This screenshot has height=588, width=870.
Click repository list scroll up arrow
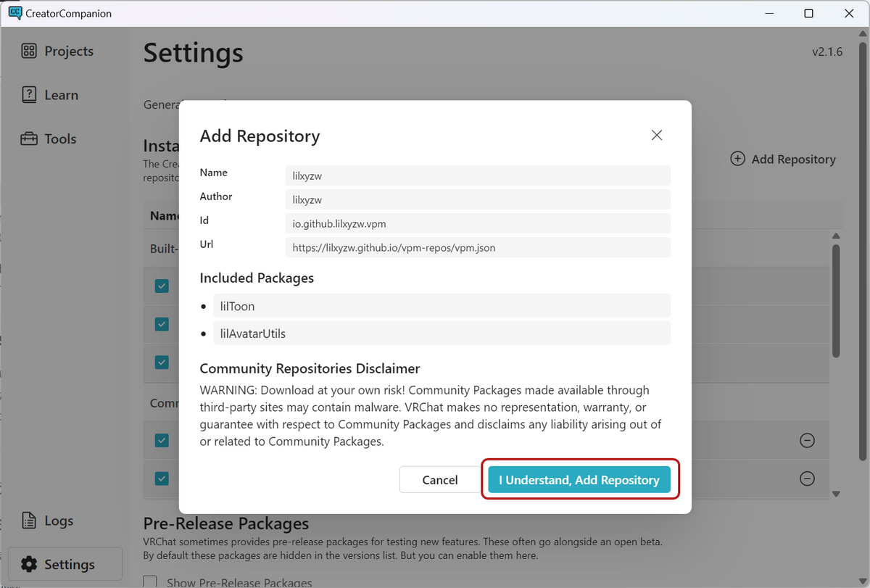(836, 236)
